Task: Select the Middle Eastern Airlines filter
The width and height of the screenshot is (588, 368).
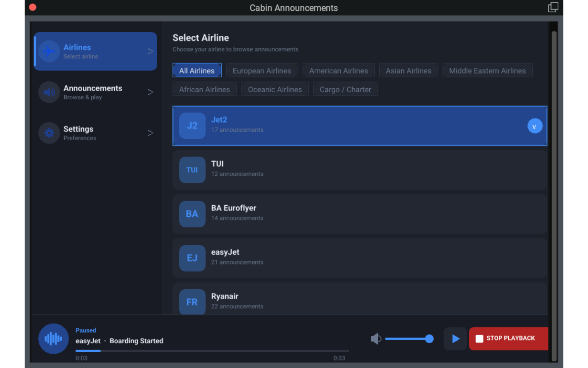Action: (x=488, y=70)
